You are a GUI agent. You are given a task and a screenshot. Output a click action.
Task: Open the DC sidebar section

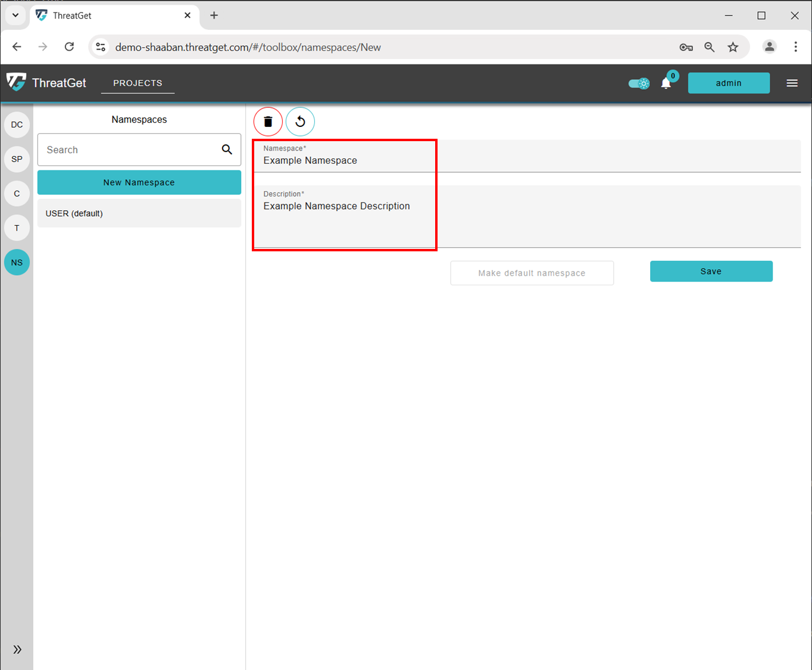point(17,124)
